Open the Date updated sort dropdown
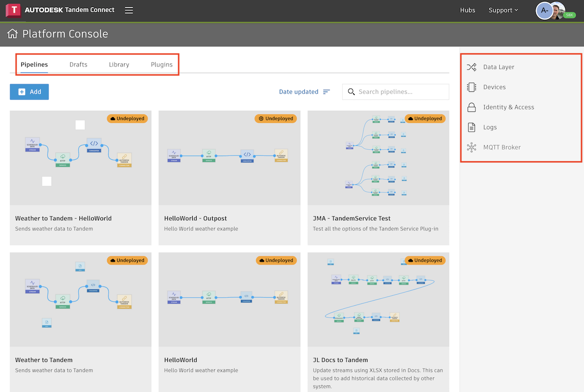 [x=299, y=92]
